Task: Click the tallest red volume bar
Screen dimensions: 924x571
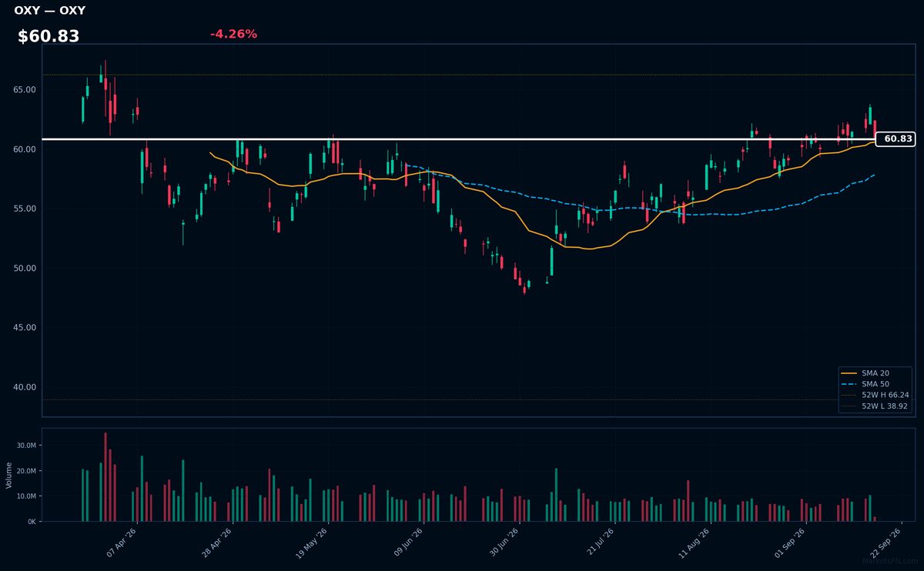Action: click(105, 477)
